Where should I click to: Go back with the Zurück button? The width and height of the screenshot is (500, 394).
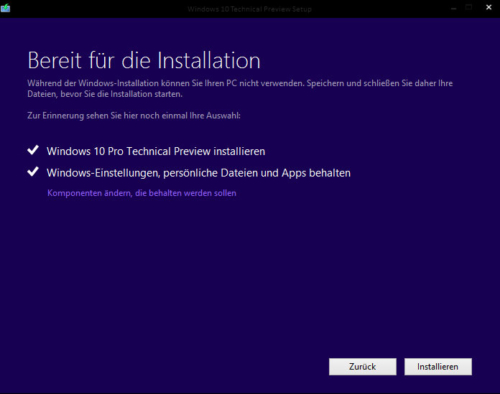coord(363,367)
